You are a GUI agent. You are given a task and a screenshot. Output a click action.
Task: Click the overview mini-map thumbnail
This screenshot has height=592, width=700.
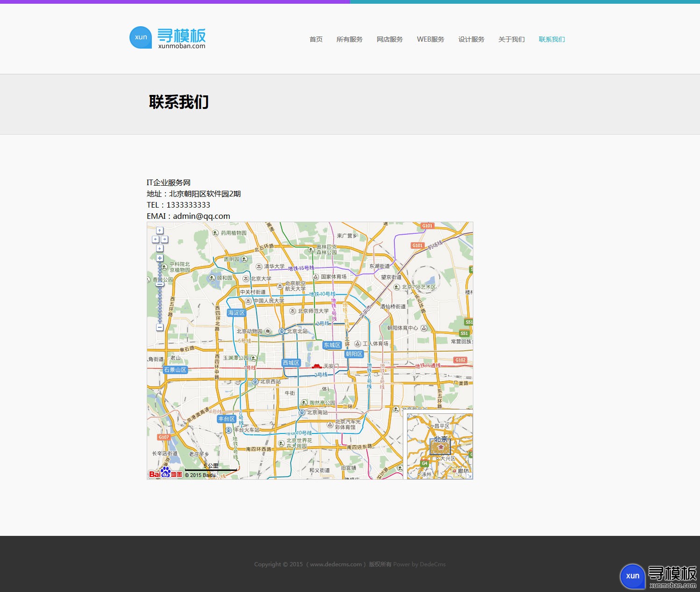tap(440, 446)
